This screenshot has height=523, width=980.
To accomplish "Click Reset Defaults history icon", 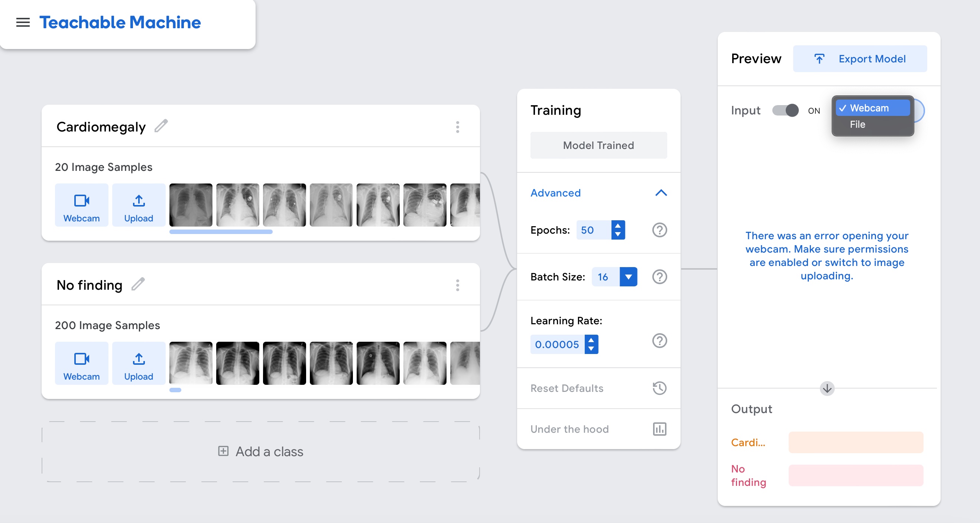I will click(659, 389).
